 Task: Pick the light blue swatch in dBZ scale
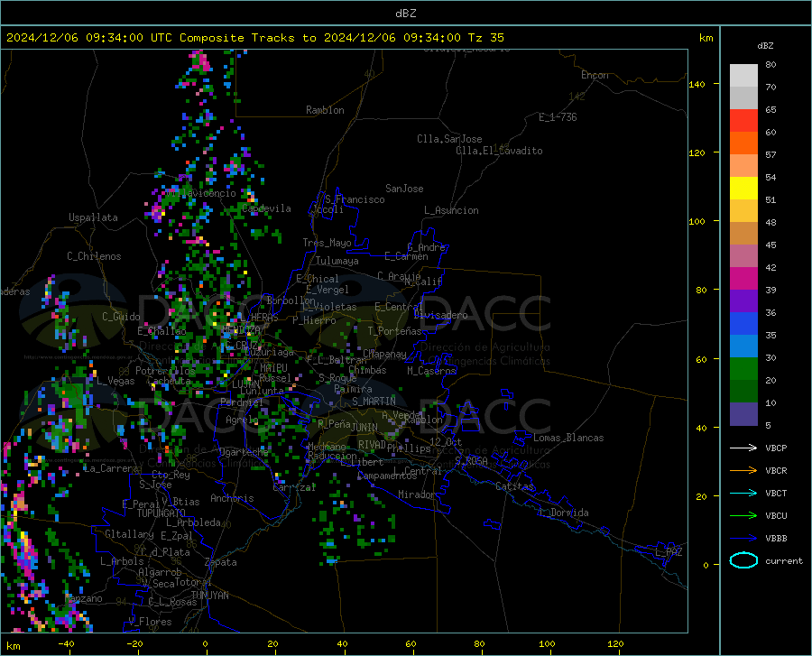743,346
